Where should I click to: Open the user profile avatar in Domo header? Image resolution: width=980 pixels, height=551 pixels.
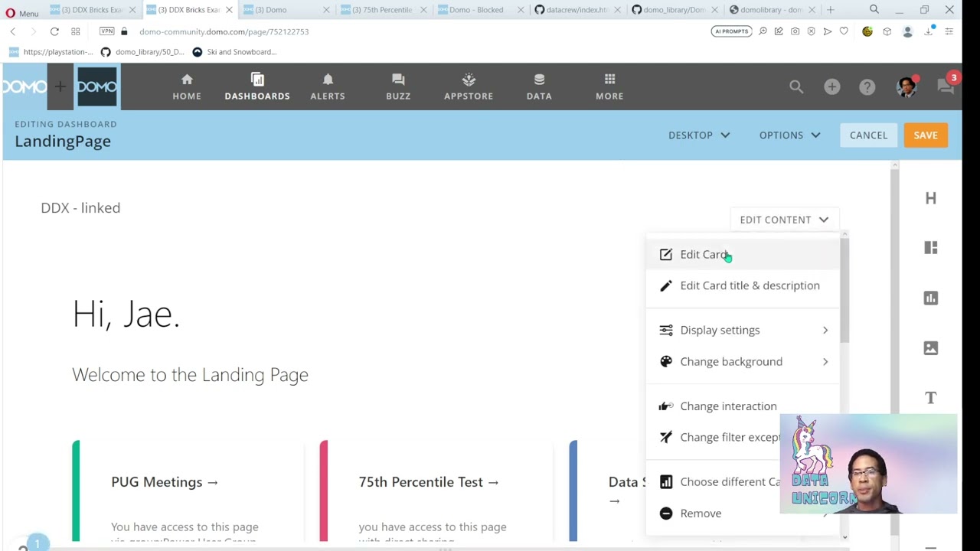(x=906, y=86)
